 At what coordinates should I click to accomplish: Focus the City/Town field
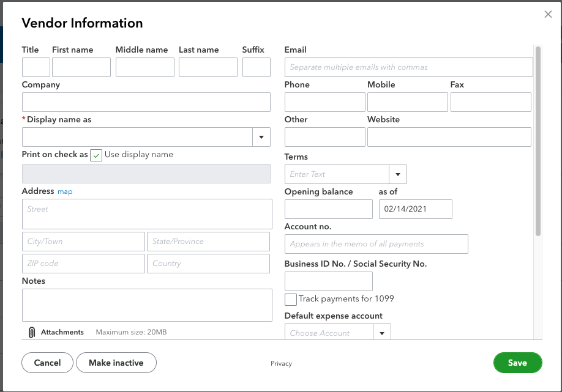pos(83,242)
